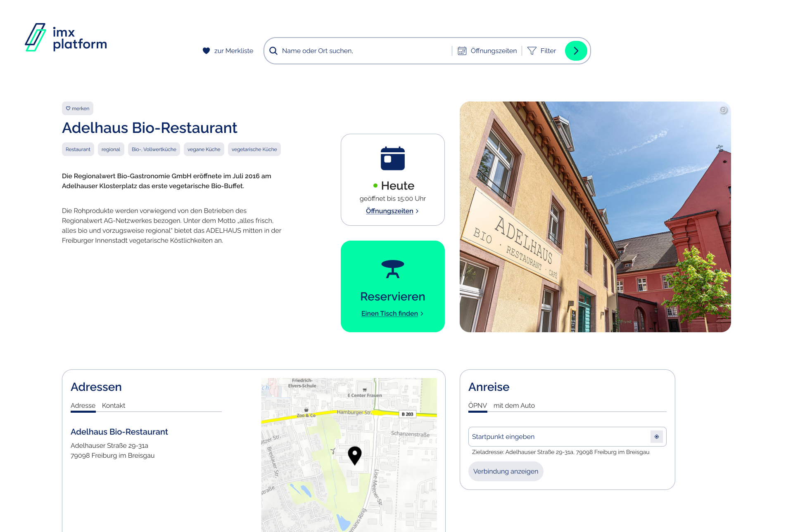The image size is (793, 532).
Task: Use current location icon in Startpunkt field
Action: pos(657,437)
